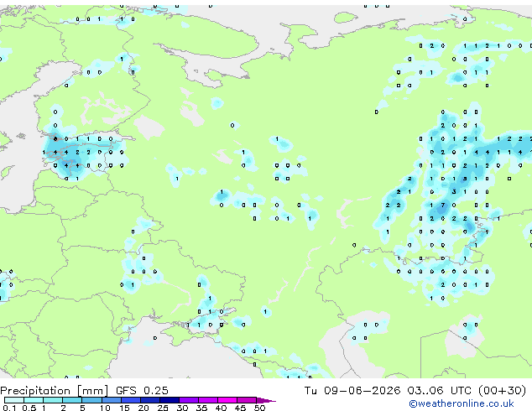Click the 2–5 mm legend color swatch

[72, 400]
